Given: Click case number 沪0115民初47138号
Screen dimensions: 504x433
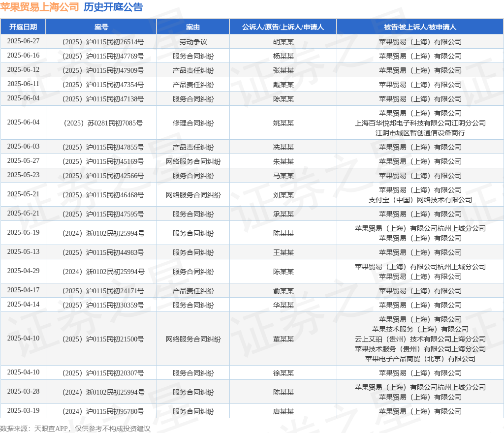Looking at the screenshot, I should point(115,99).
